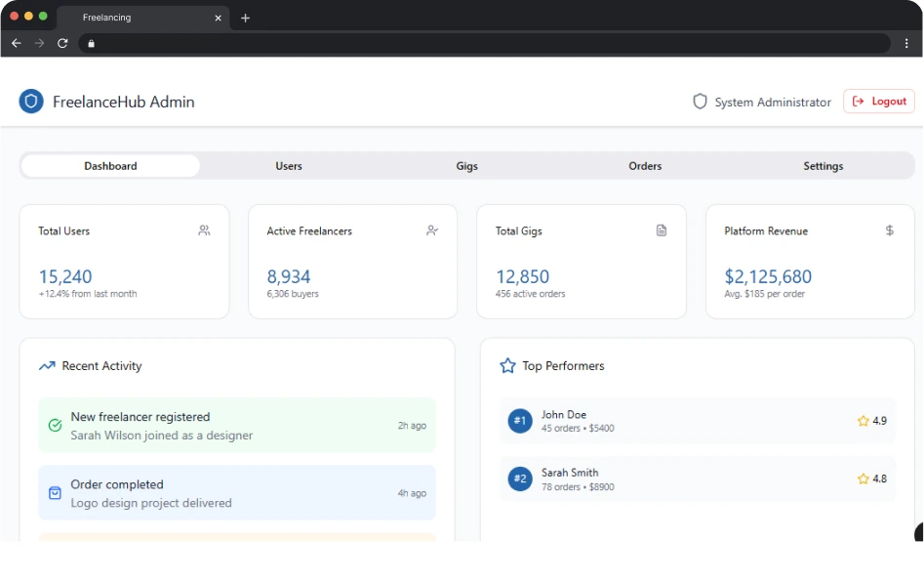Click the FreelanceHub shield logo
This screenshot has height=582, width=924.
click(x=31, y=102)
